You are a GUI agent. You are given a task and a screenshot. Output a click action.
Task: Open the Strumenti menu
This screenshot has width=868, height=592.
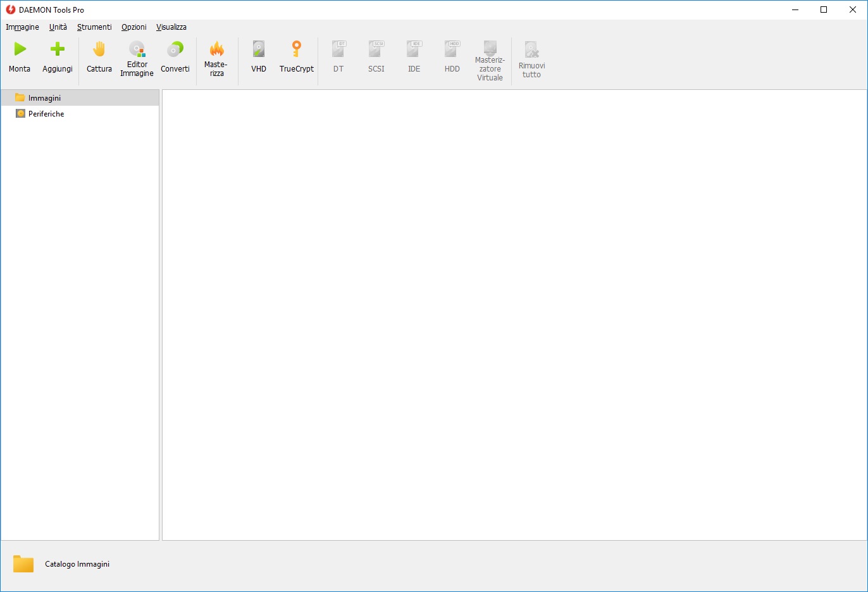[x=94, y=27]
